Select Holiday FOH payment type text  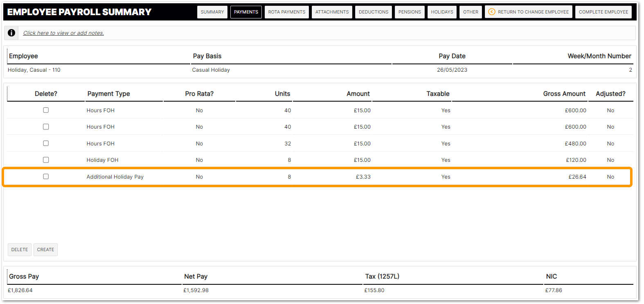tap(102, 160)
